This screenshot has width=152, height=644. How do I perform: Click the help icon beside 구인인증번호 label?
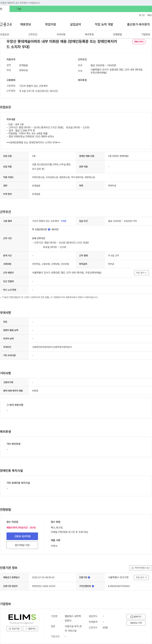pyautogui.click(x=93, y=586)
